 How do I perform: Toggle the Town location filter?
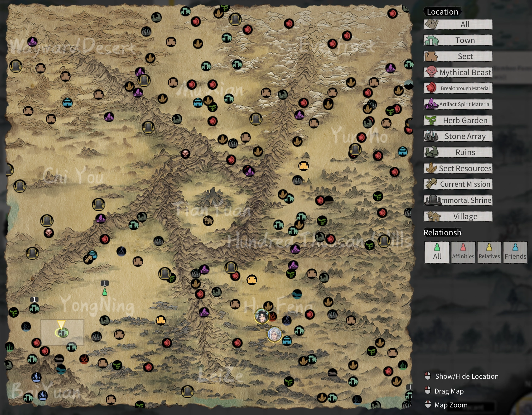click(458, 40)
